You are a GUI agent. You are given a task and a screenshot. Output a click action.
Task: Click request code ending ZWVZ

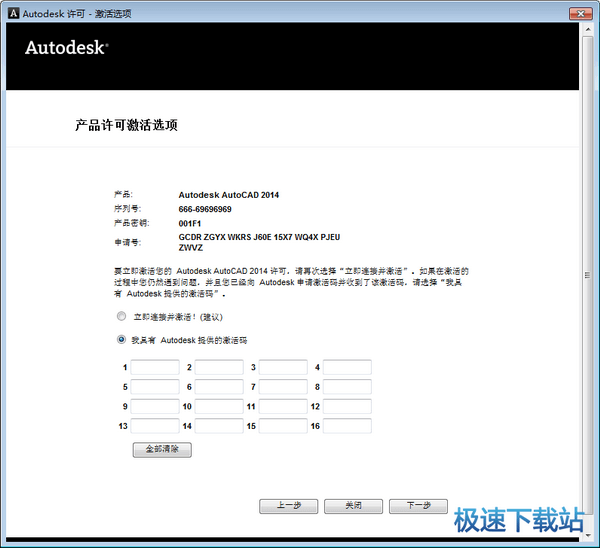[x=191, y=248]
